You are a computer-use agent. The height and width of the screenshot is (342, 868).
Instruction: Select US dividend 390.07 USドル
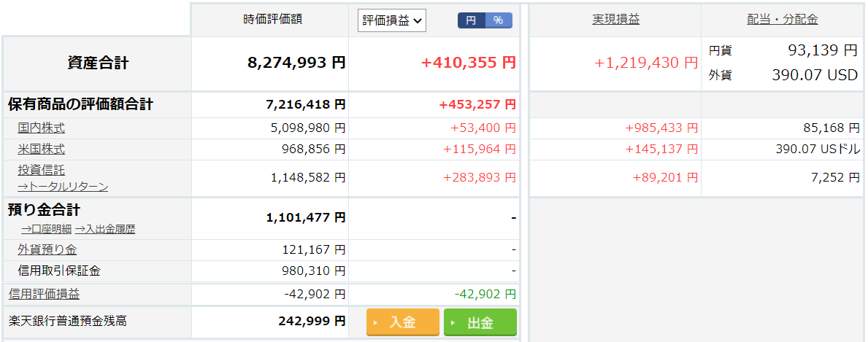coord(818,149)
